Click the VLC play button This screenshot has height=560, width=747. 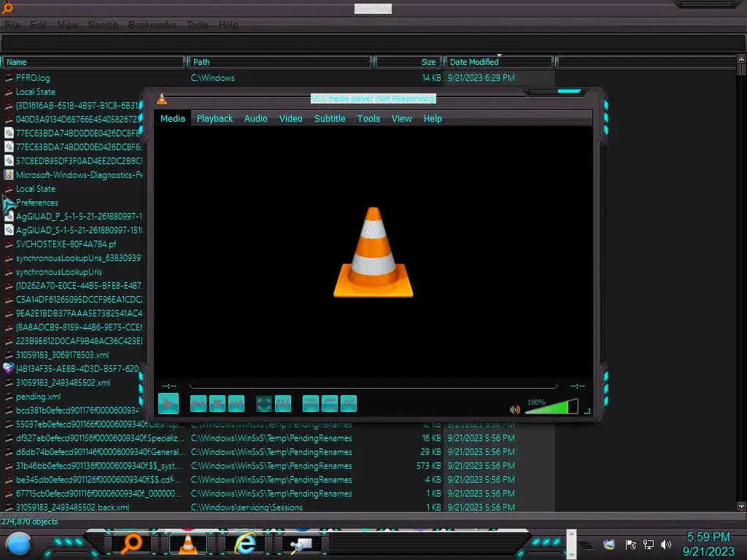pyautogui.click(x=169, y=404)
